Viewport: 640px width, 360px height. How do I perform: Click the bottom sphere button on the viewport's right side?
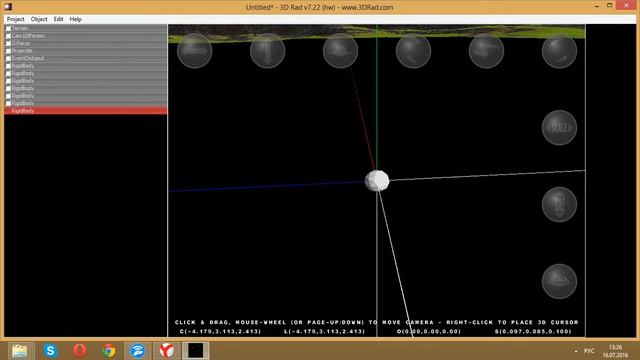tap(559, 281)
